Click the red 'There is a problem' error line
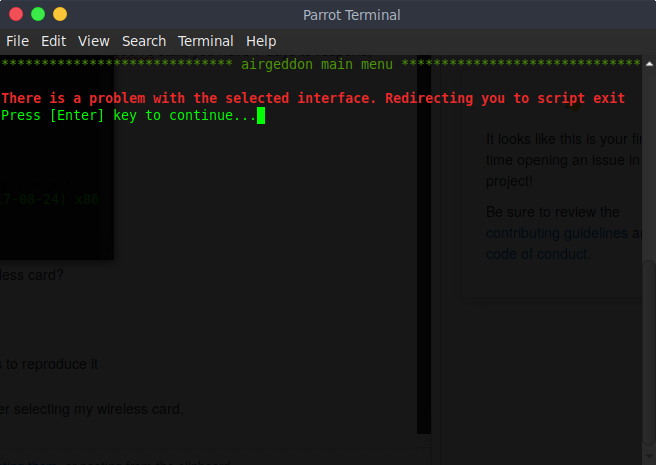Screen dimensions: 656x465 313,98
